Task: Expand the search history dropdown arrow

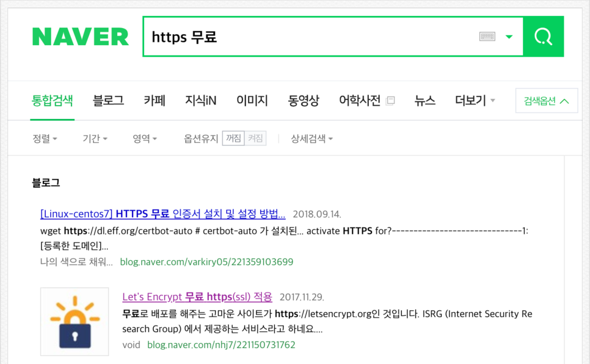Action: point(509,37)
